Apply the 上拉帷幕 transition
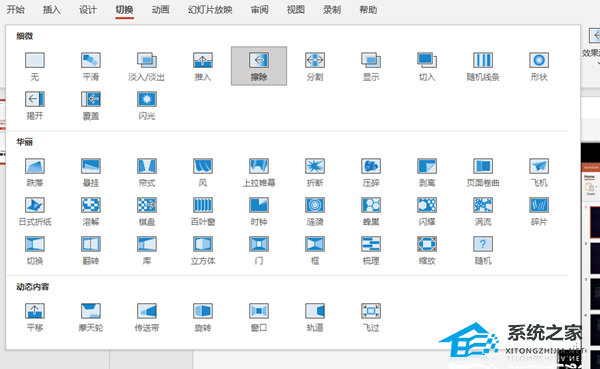600x369 pixels. [259, 172]
